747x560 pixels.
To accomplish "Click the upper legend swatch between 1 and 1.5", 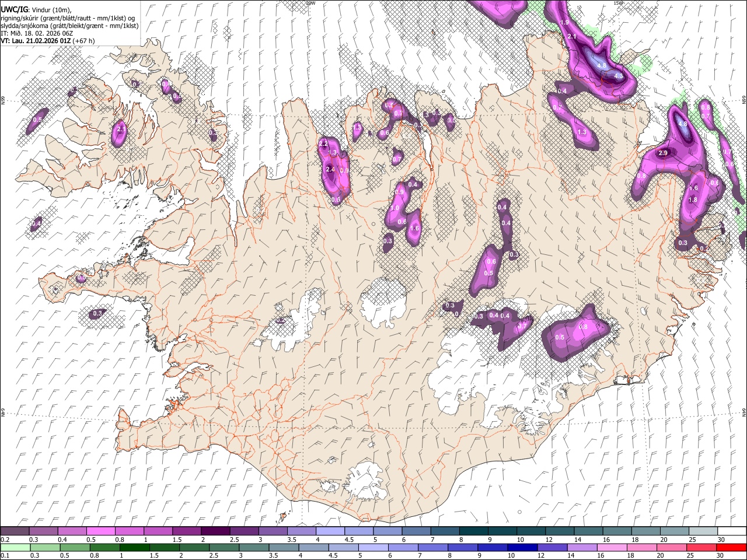I will pyautogui.click(x=158, y=531).
